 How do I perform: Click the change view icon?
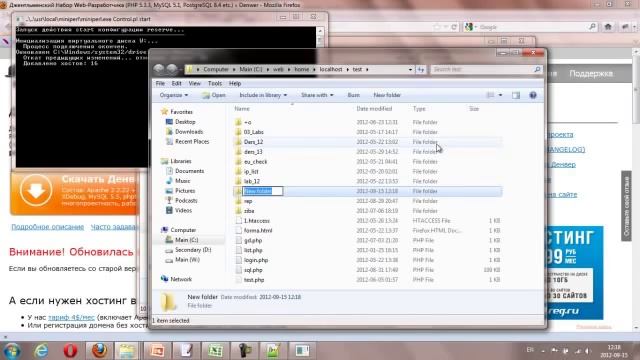(490, 95)
